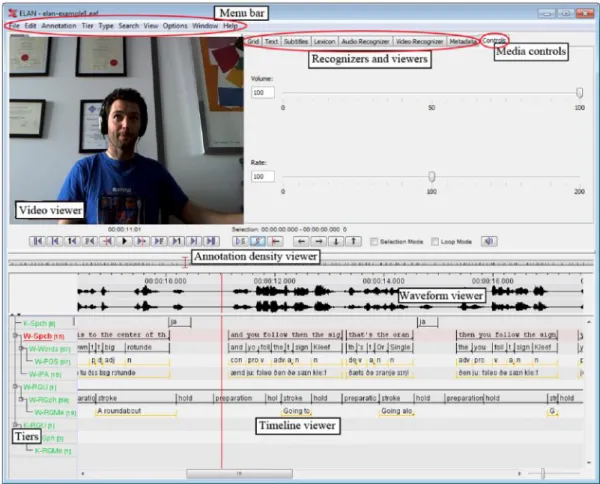Viewport: 600px width, 484px height.
Task: Click timeline horizontal scrollbar left arrow
Action: click(83, 474)
